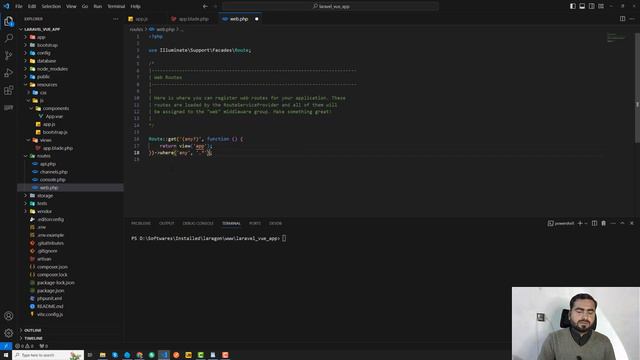Click the editor minimap
Viewport: 640px width, 360px height.
[x=616, y=38]
